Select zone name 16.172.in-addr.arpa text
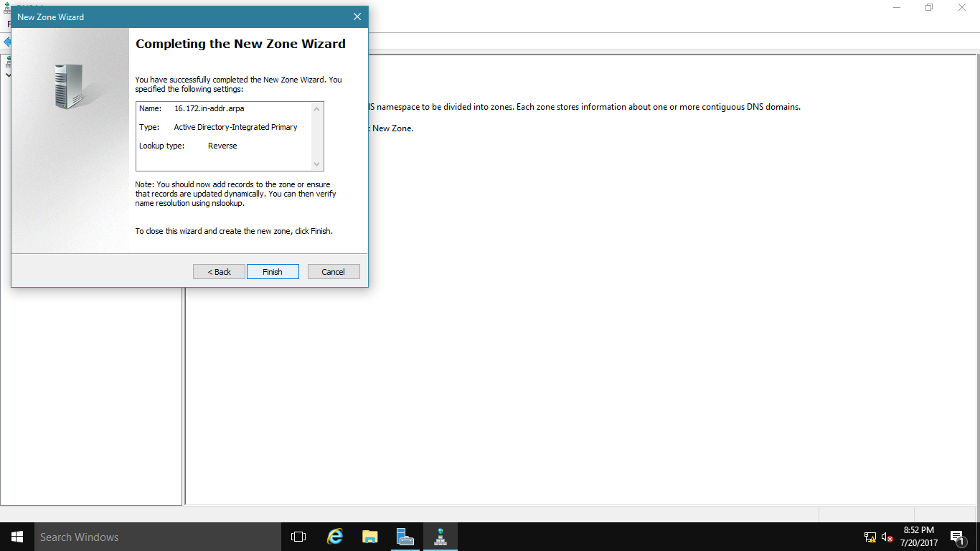980x551 pixels. coord(209,108)
